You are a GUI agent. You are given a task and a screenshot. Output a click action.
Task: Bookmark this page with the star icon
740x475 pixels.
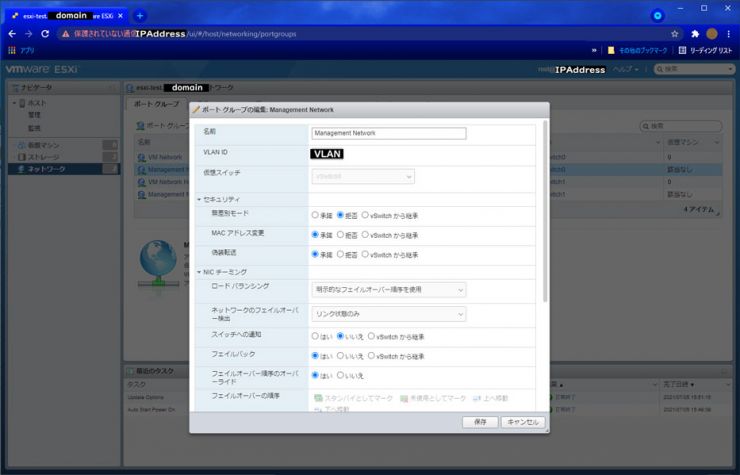pyautogui.click(x=674, y=34)
